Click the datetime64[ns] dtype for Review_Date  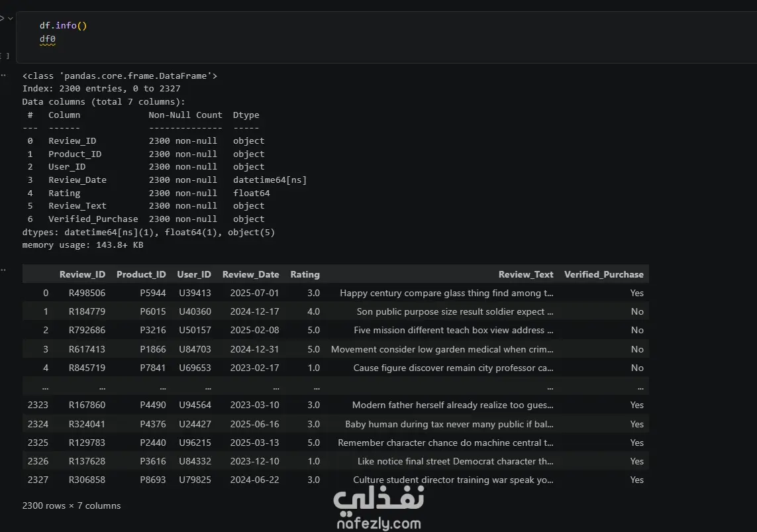(x=270, y=180)
